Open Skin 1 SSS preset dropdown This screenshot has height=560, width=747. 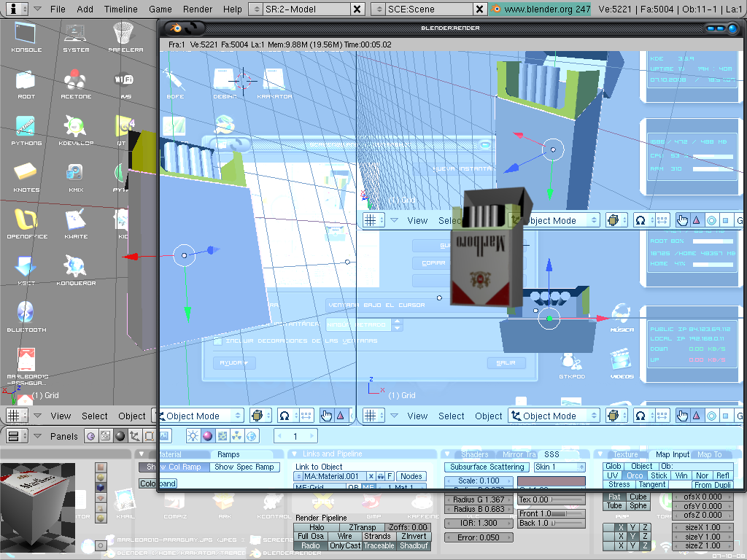(x=560, y=467)
